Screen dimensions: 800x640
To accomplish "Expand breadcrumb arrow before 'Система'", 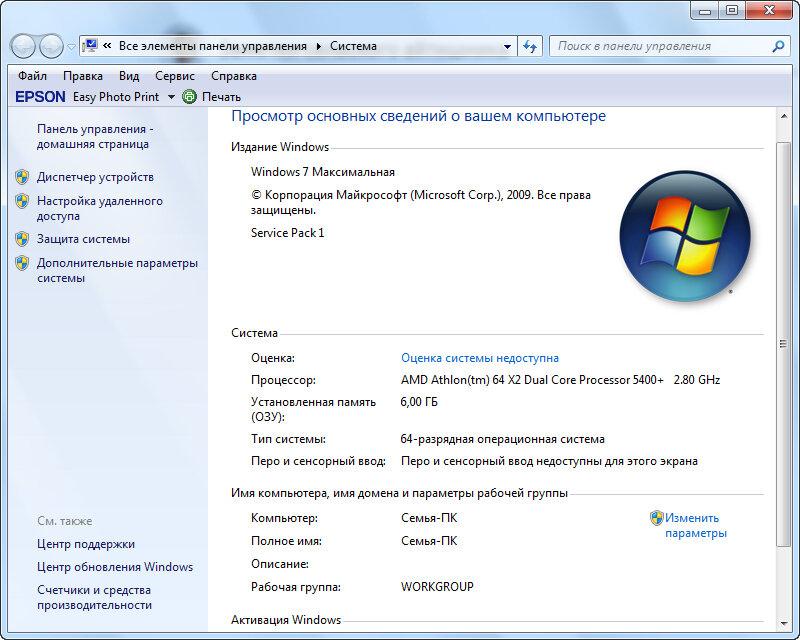I will [319, 46].
